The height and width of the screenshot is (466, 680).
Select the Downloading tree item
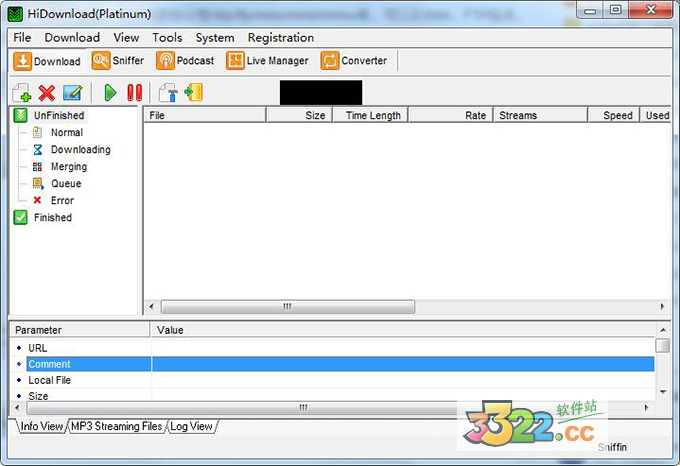81,150
